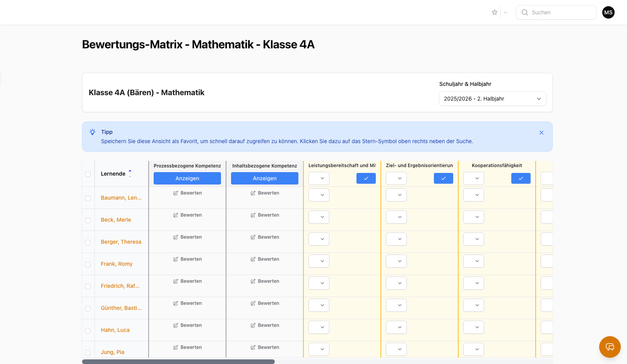Click the pencil Bewerten icon for Beck, Merle
Image resolution: width=627 pixels, height=364 pixels.
pos(176,215)
